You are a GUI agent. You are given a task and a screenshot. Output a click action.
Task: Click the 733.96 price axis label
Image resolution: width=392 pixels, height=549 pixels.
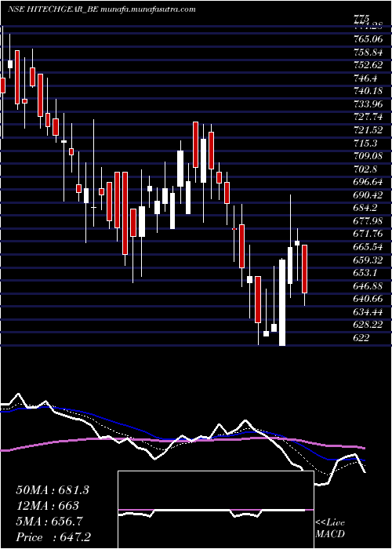pyautogui.click(x=368, y=104)
